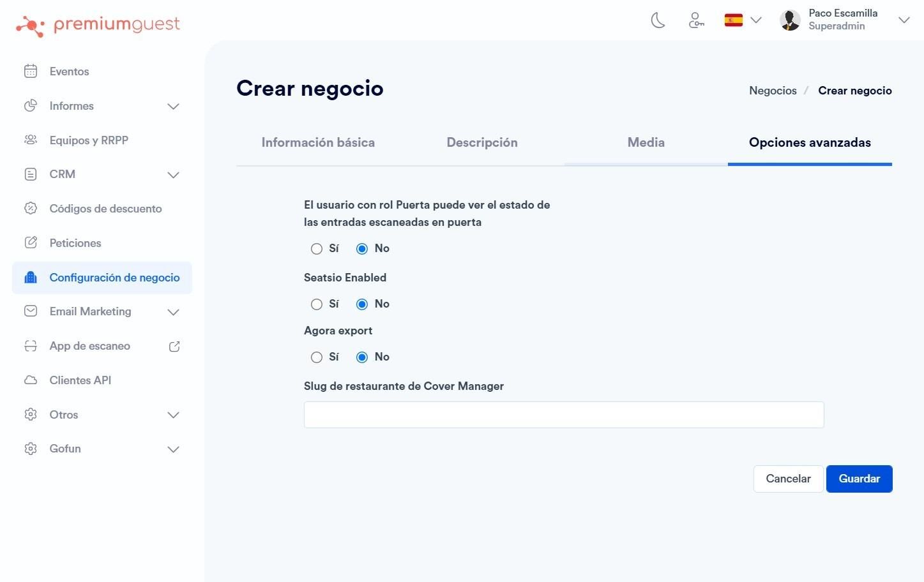Click the Cancelar button
The height and width of the screenshot is (582, 924).
789,479
